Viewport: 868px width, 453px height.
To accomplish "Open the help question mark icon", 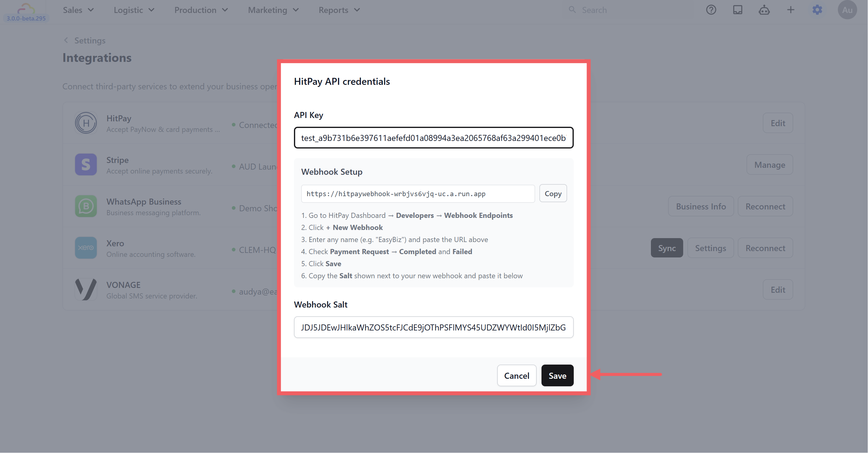I will (x=711, y=10).
